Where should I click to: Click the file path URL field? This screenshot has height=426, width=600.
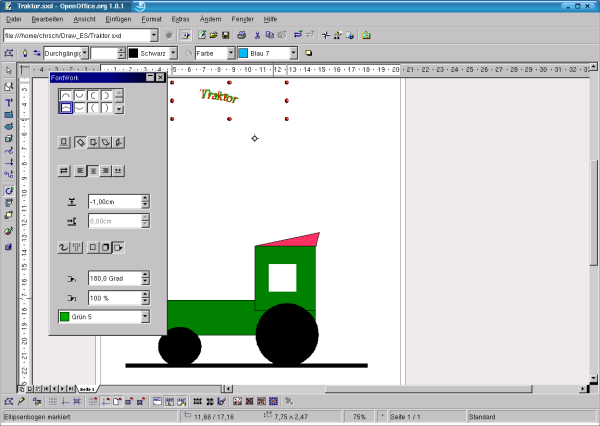point(75,35)
